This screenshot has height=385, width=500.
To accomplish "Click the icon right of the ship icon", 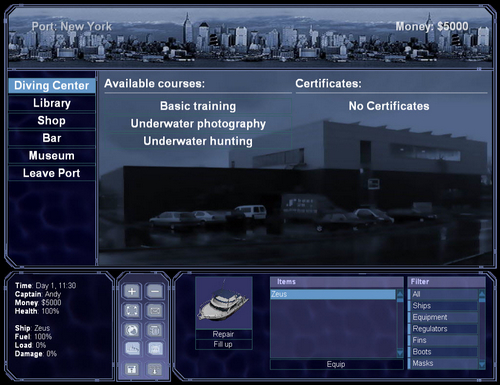I will click(155, 349).
